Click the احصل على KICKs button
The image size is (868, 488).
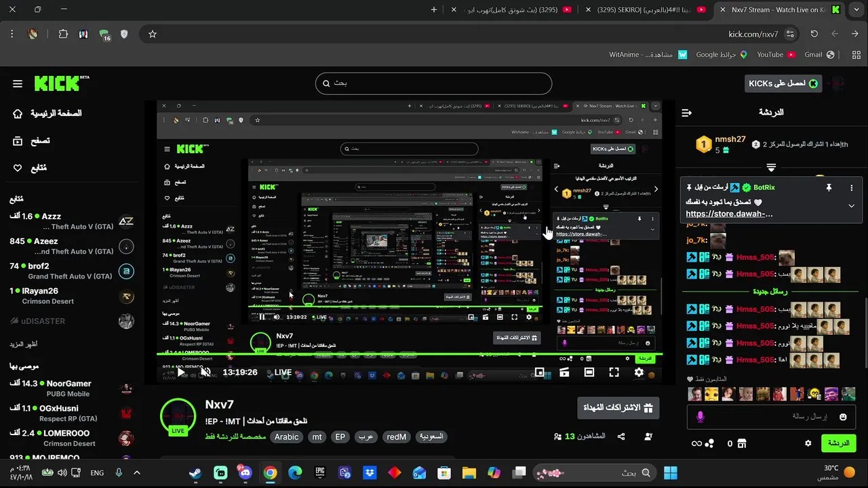[783, 83]
